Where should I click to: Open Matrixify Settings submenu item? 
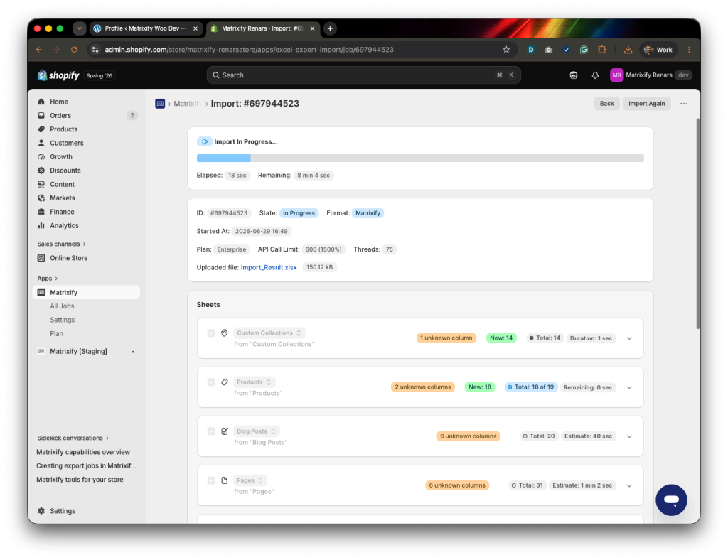63,320
